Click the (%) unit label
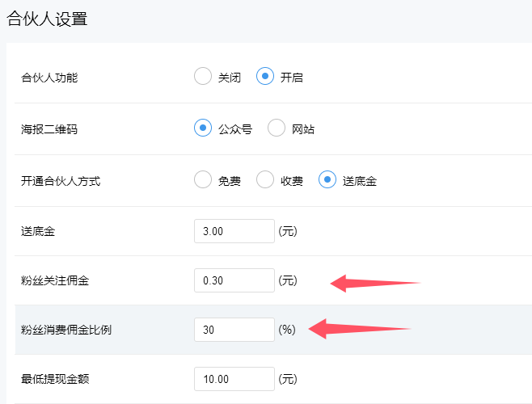The height and width of the screenshot is (404, 532). point(288,330)
